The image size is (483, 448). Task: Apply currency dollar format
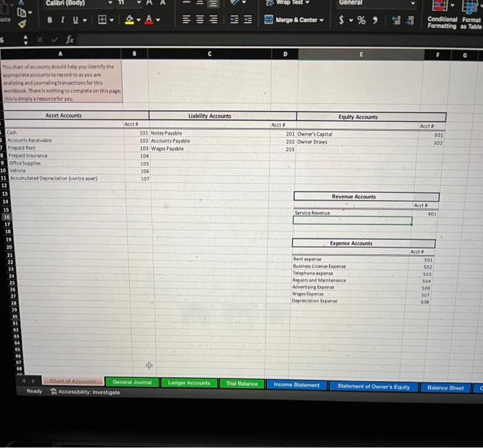[341, 20]
